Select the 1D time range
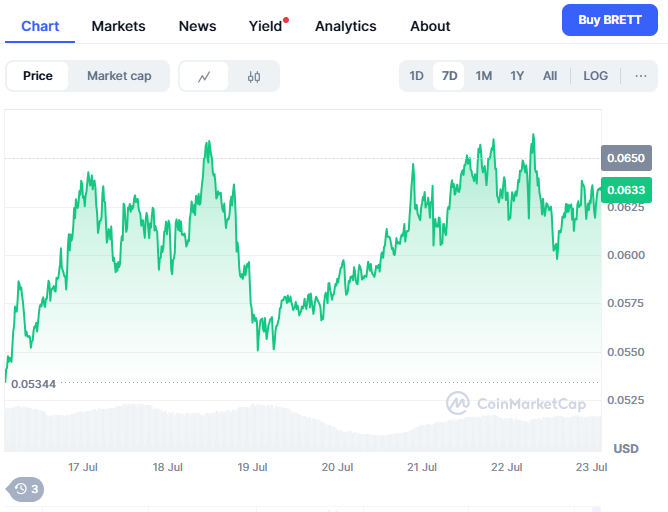The height and width of the screenshot is (512, 668). tap(416, 75)
